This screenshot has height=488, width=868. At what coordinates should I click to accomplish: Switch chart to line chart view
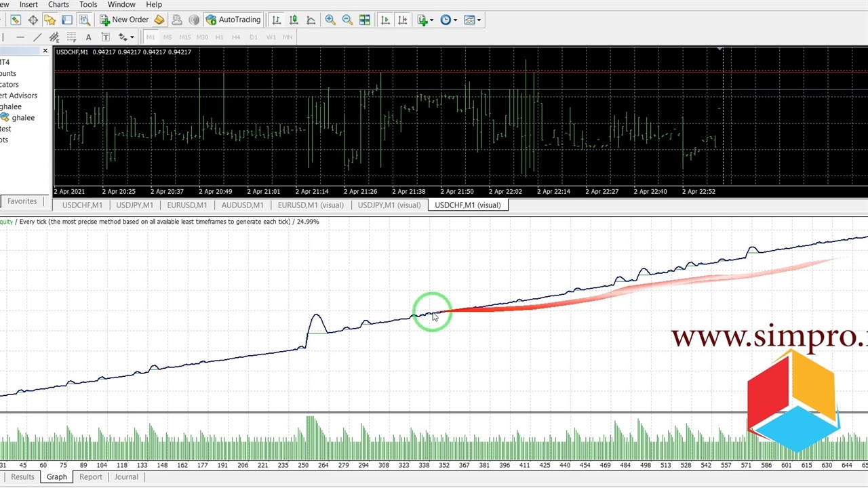[311, 20]
